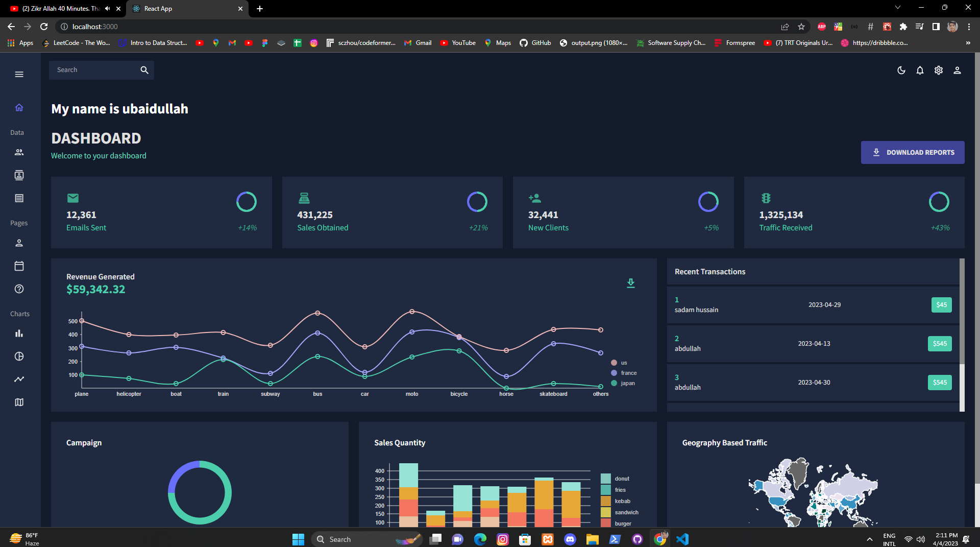
Task: Open bar chart icon in sidebar
Action: (x=19, y=334)
